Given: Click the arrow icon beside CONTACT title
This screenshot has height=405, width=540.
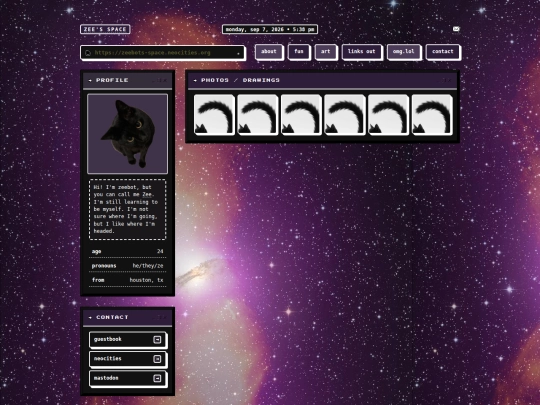Looking at the screenshot, I should (90, 317).
